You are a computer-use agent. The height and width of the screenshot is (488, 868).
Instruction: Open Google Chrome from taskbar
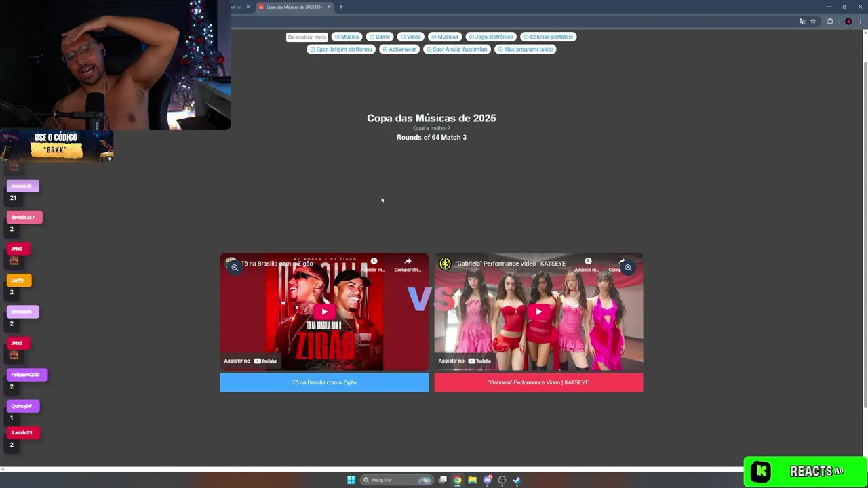pos(458,480)
